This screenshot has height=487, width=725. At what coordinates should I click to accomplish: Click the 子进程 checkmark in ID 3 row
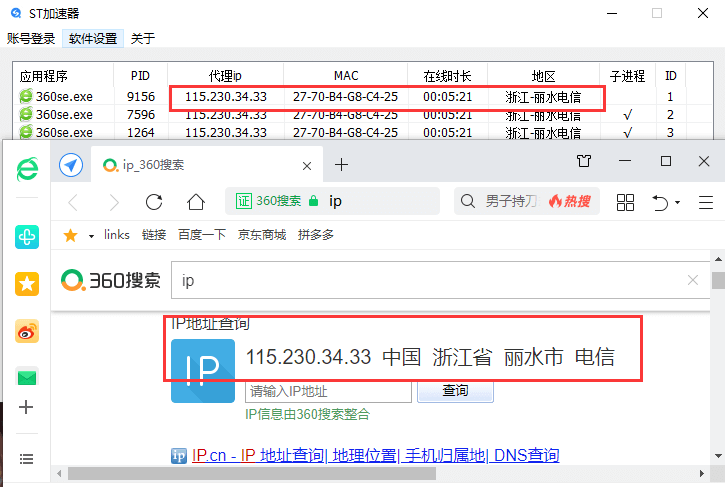click(627, 133)
